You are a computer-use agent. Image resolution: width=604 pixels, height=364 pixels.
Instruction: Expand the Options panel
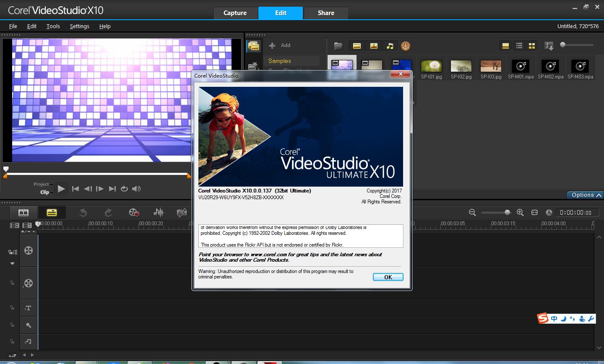pyautogui.click(x=585, y=195)
